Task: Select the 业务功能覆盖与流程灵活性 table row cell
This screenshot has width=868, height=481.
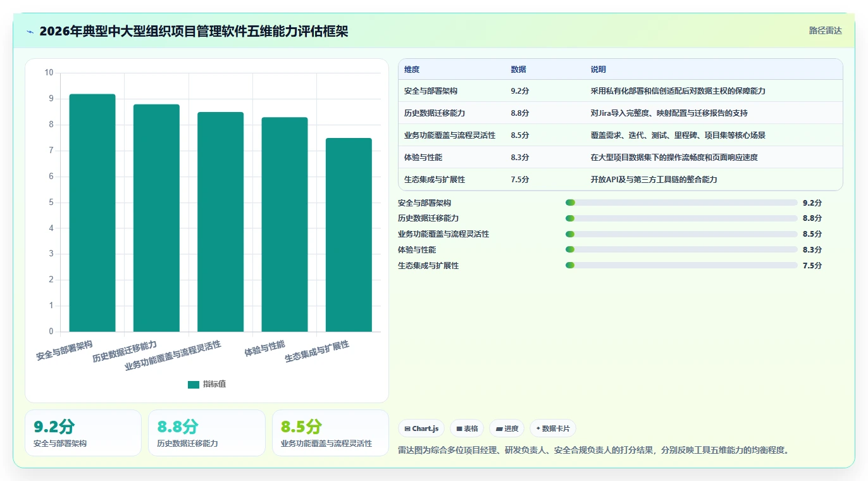Action: [x=450, y=135]
